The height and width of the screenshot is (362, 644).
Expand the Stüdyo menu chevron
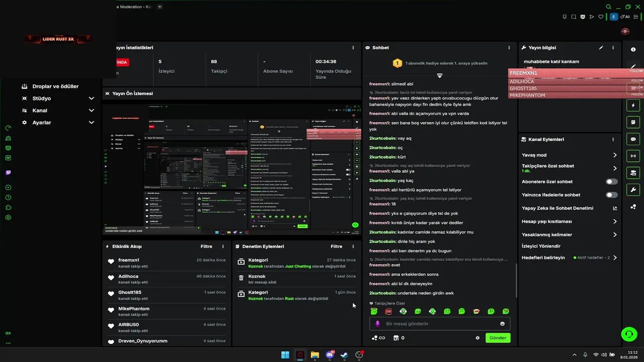[x=92, y=99]
